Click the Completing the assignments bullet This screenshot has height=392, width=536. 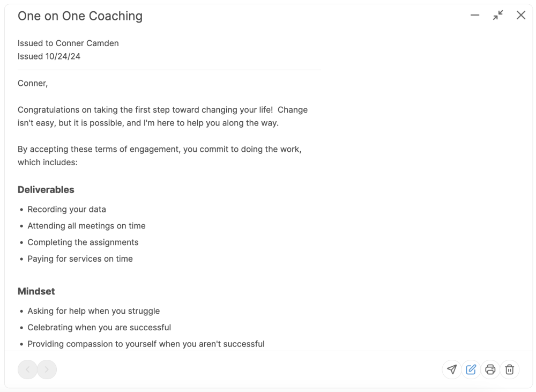click(83, 242)
